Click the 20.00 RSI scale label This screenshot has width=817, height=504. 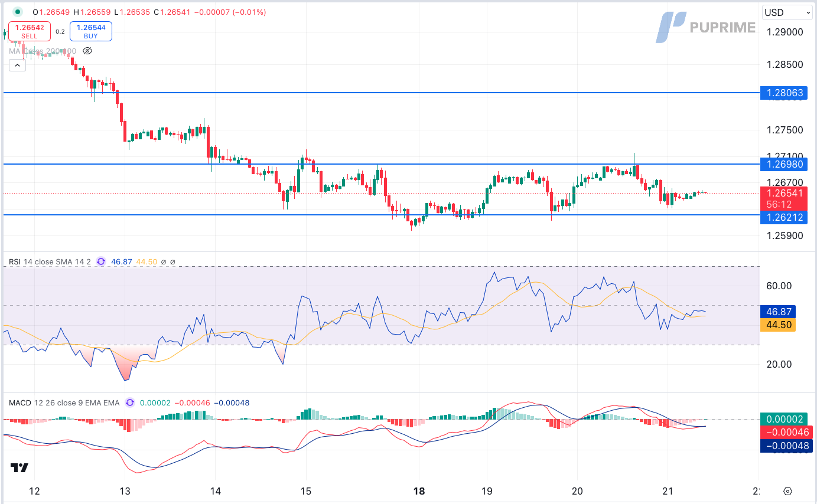tap(779, 364)
